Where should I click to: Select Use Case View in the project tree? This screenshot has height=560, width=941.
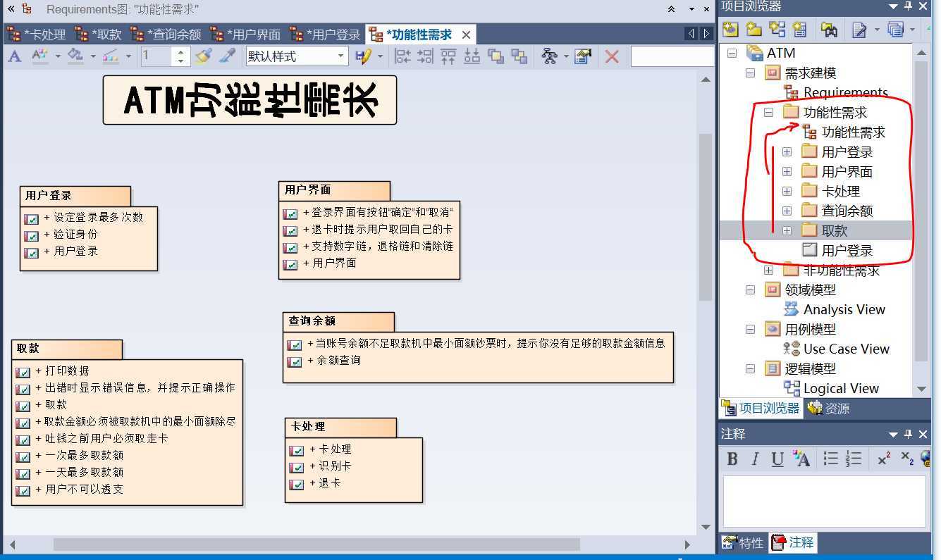pos(846,349)
